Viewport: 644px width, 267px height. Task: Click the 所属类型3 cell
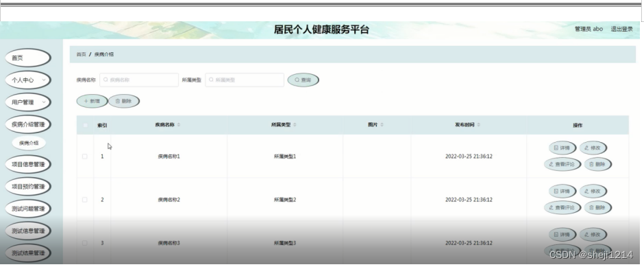tap(285, 243)
